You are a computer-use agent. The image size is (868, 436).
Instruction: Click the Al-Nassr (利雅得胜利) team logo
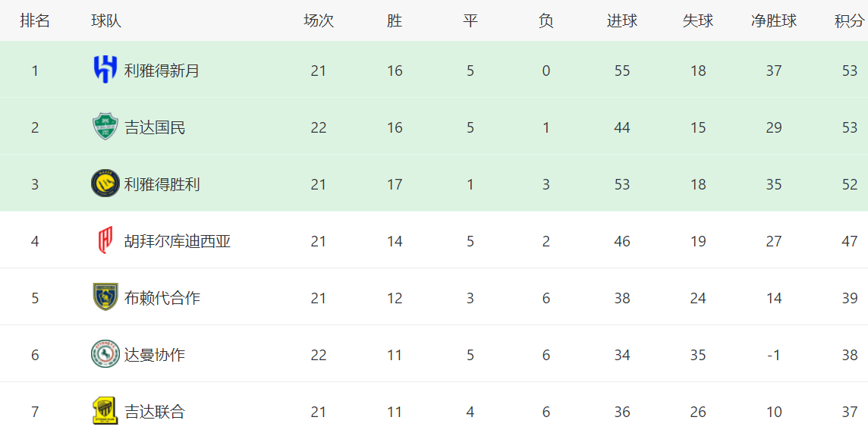click(x=105, y=183)
